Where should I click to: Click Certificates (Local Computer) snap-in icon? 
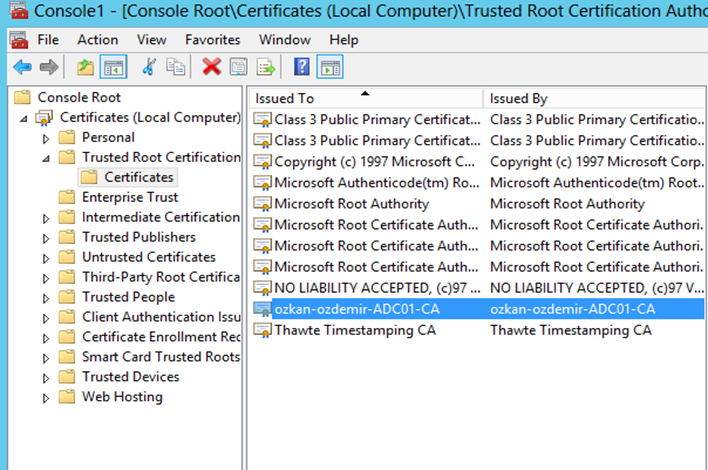44,117
